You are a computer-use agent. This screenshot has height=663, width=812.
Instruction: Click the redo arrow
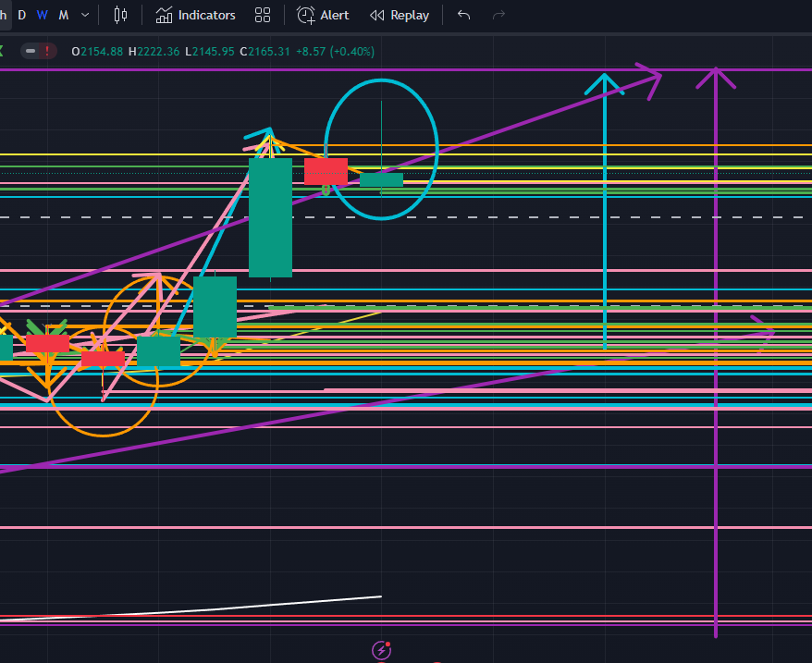[x=499, y=15]
